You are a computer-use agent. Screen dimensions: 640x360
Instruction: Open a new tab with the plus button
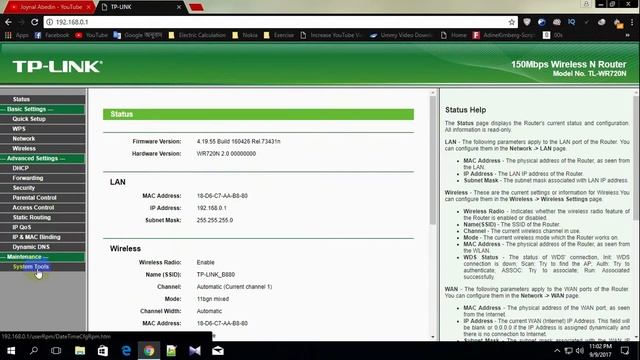pos(196,7)
